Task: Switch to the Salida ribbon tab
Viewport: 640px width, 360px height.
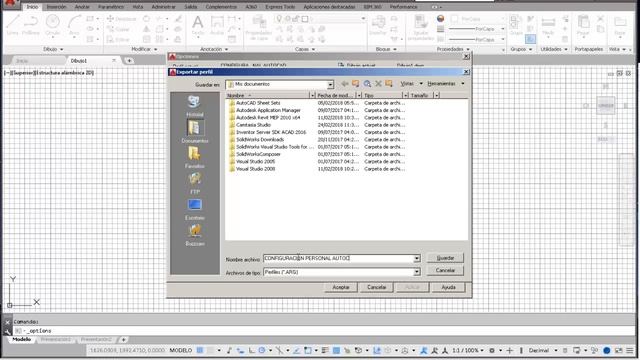Action: point(191,7)
